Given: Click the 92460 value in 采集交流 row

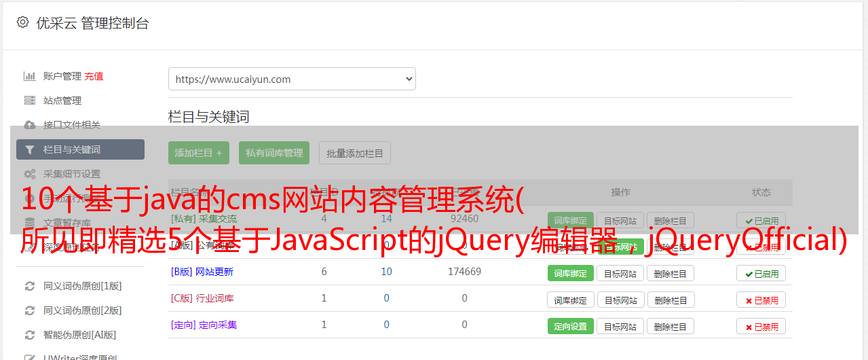Looking at the screenshot, I should (464, 219).
